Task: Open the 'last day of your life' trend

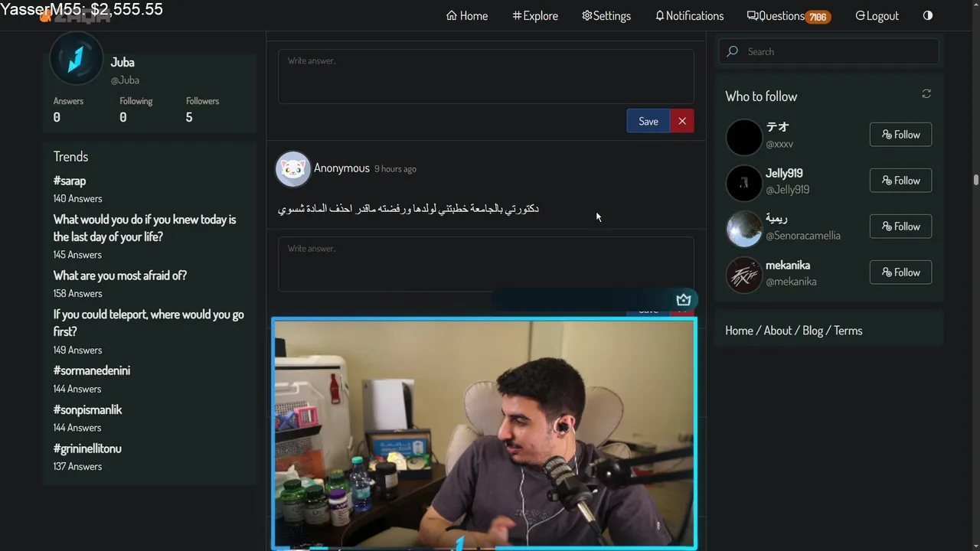Action: coord(145,228)
